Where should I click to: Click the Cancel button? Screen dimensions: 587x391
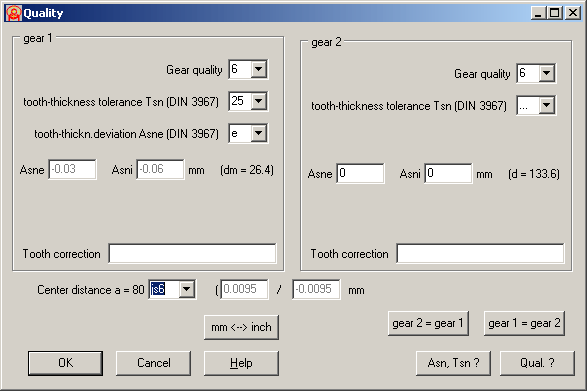(153, 363)
